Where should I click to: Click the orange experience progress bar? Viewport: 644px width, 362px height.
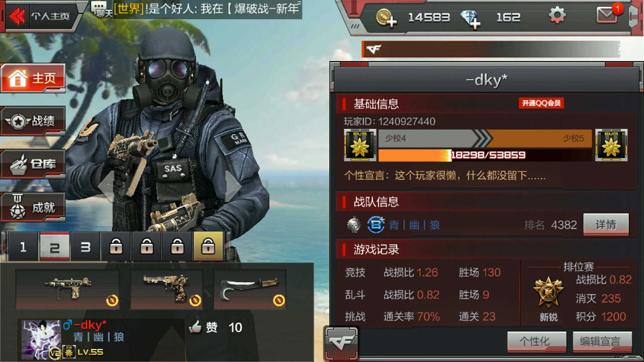coord(485,155)
